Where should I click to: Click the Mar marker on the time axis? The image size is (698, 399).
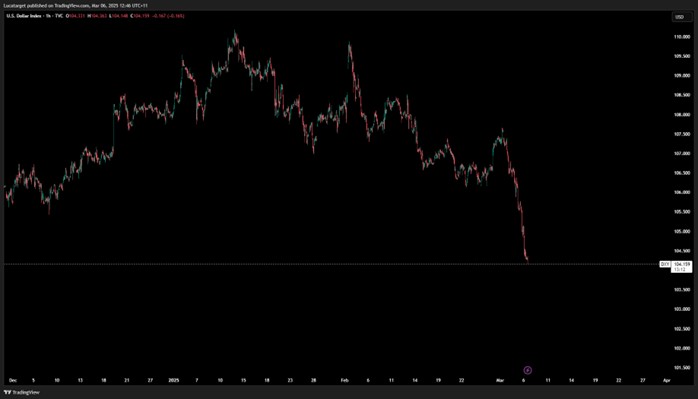pyautogui.click(x=499, y=381)
